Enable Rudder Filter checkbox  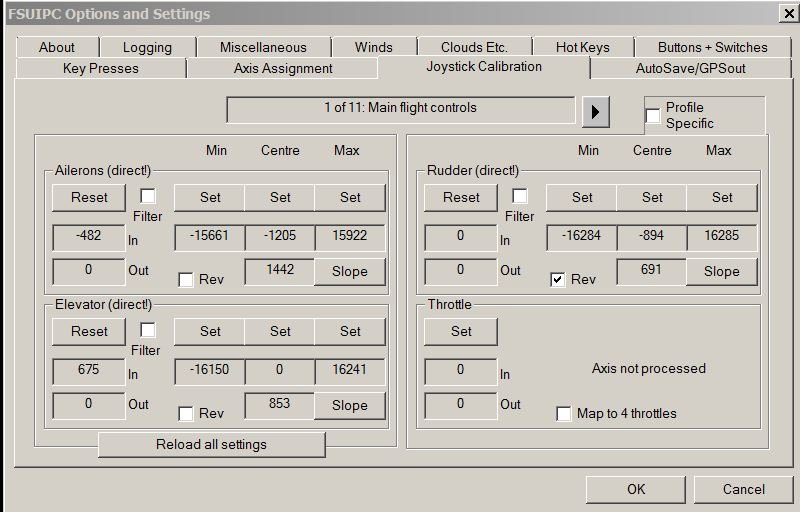pos(520,196)
